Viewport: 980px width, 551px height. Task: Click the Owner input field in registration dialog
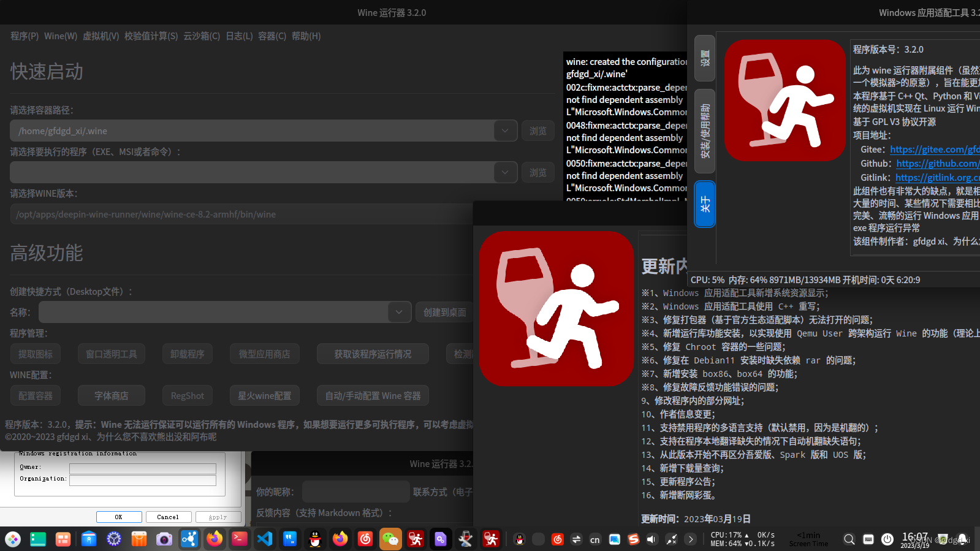click(x=143, y=468)
